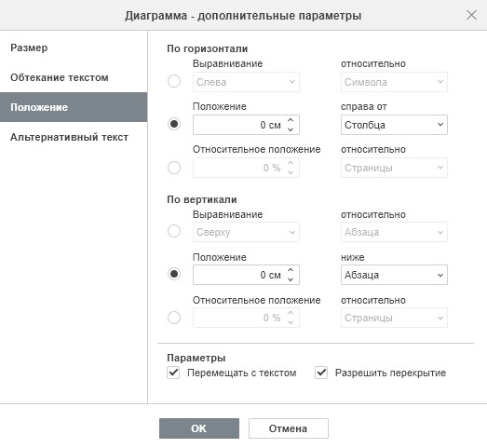
Task: Open the Альтернативный текст tab
Action: click(x=74, y=137)
